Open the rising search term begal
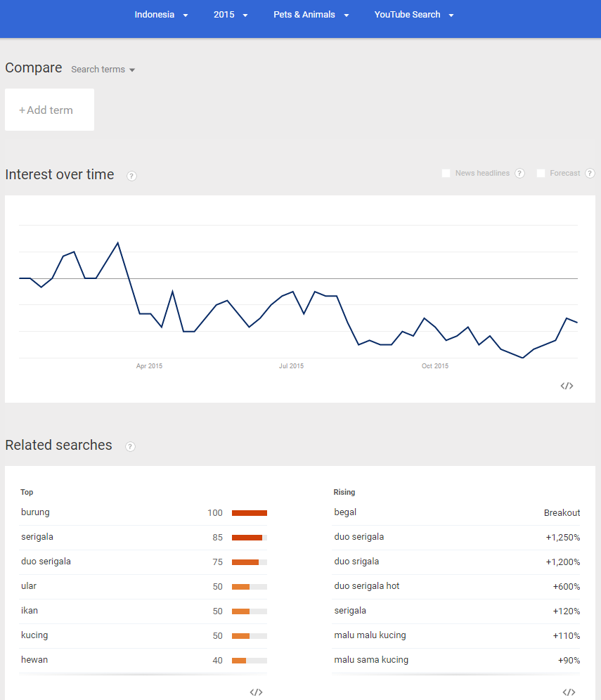Image resolution: width=601 pixels, height=700 pixels. [345, 512]
